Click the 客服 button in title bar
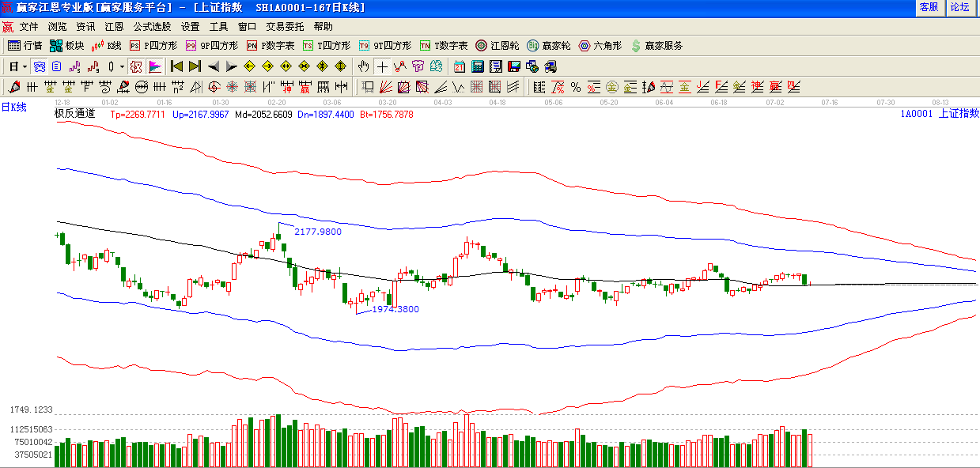Screen dimensions: 980x468 pyautogui.click(x=929, y=7)
